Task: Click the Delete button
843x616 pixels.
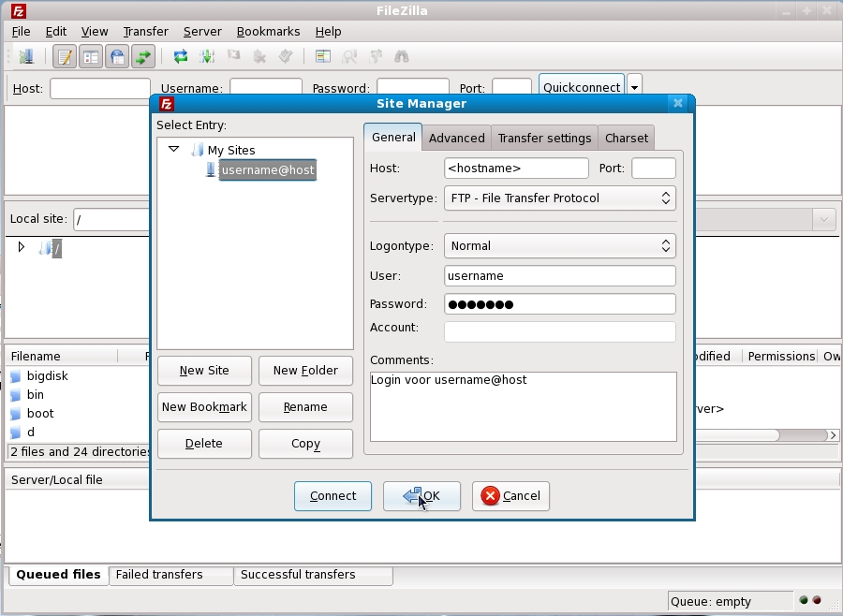Action: coord(204,444)
